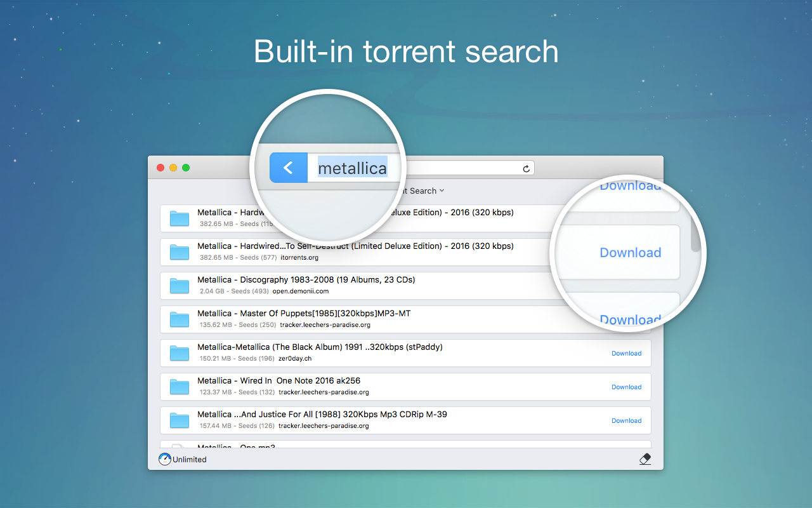
Task: Click folder icon of first Hardwired row
Action: [x=180, y=218]
